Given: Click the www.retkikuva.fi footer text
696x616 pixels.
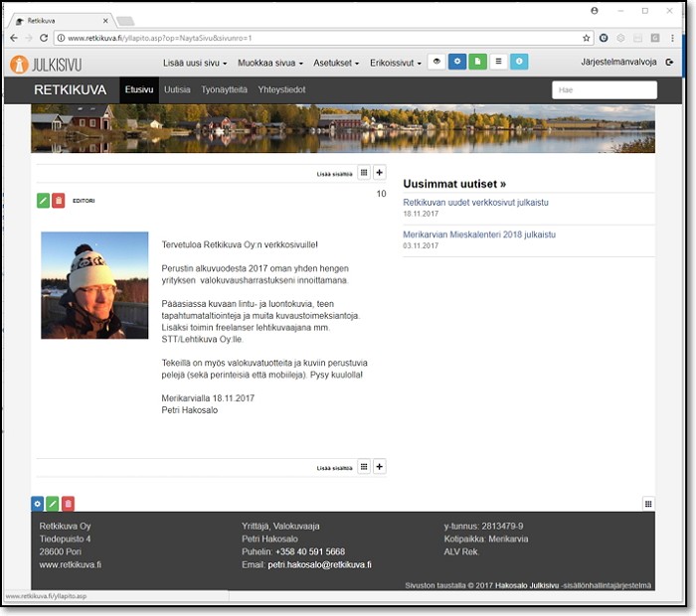Looking at the screenshot, I should [71, 564].
